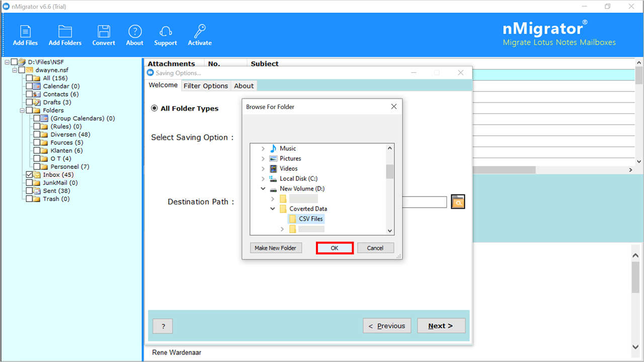Viewport: 644px width, 362px height.
Task: Click the Sent (38) folder icon
Action: click(37, 191)
